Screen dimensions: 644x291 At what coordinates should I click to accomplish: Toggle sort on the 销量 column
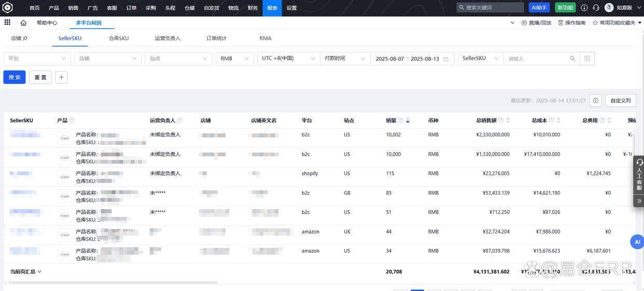pos(408,121)
